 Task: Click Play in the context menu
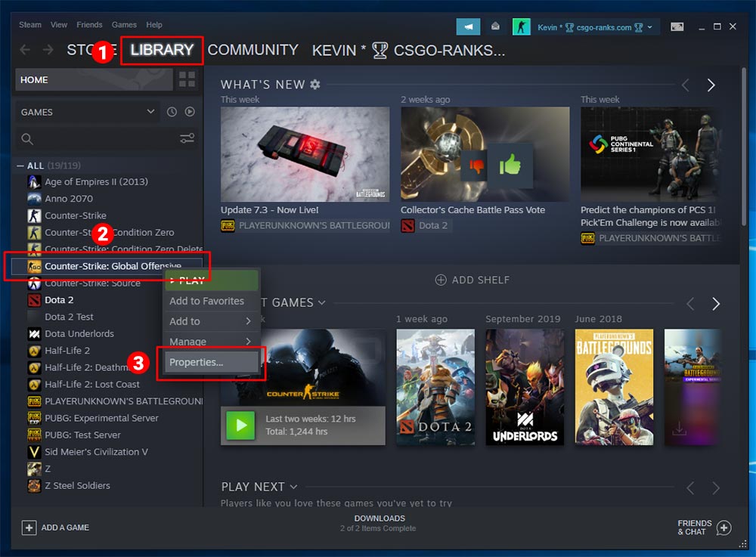click(211, 280)
